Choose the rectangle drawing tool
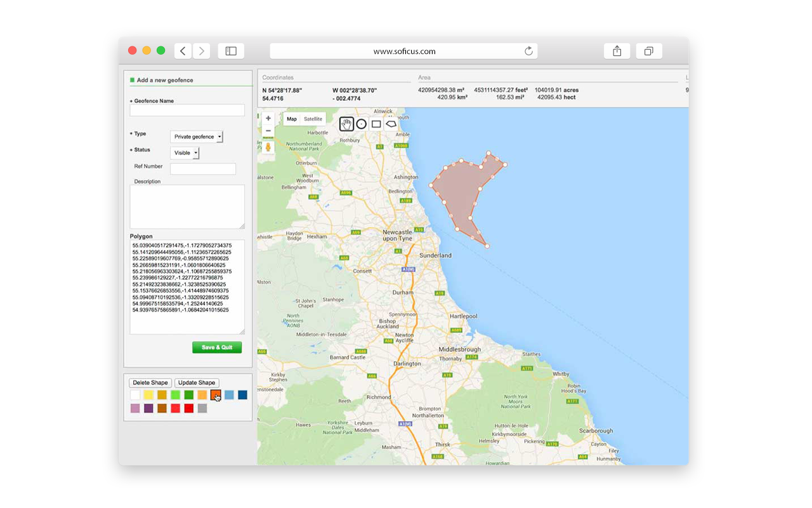 pyautogui.click(x=376, y=124)
